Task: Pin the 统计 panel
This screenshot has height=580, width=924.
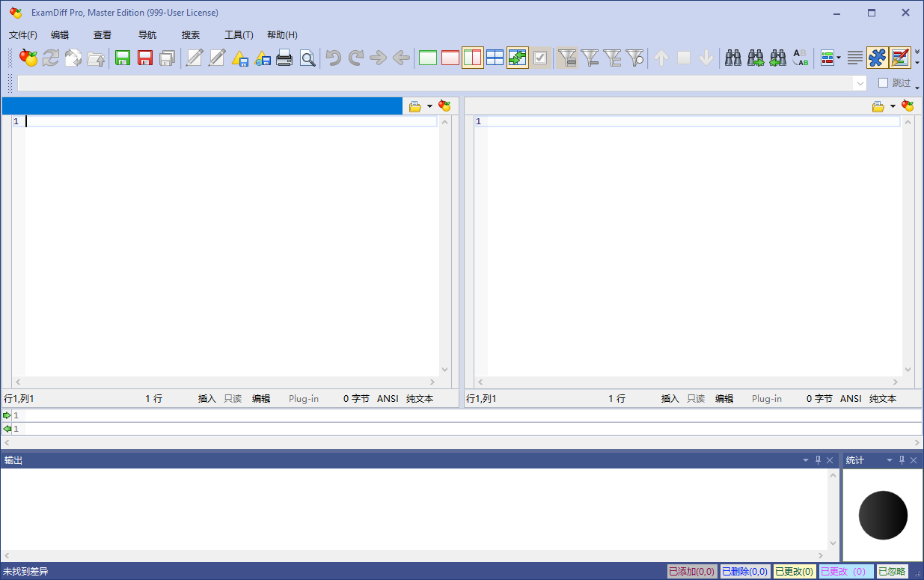Action: point(902,460)
